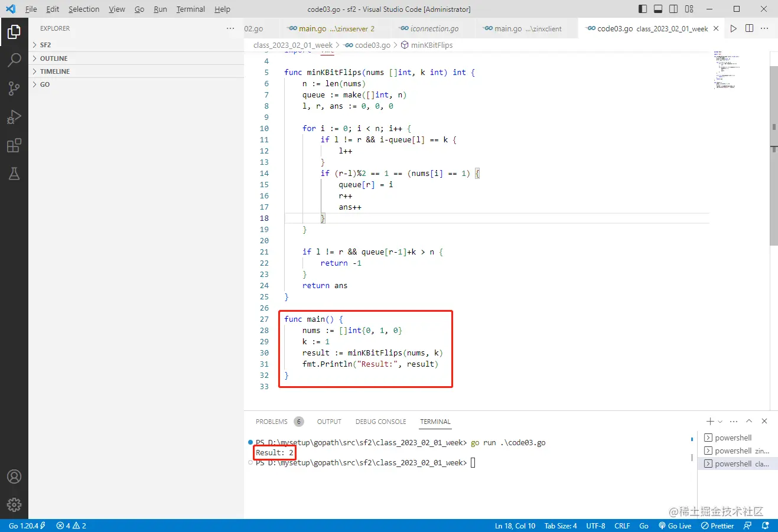Open the Edit menu

(x=53, y=9)
